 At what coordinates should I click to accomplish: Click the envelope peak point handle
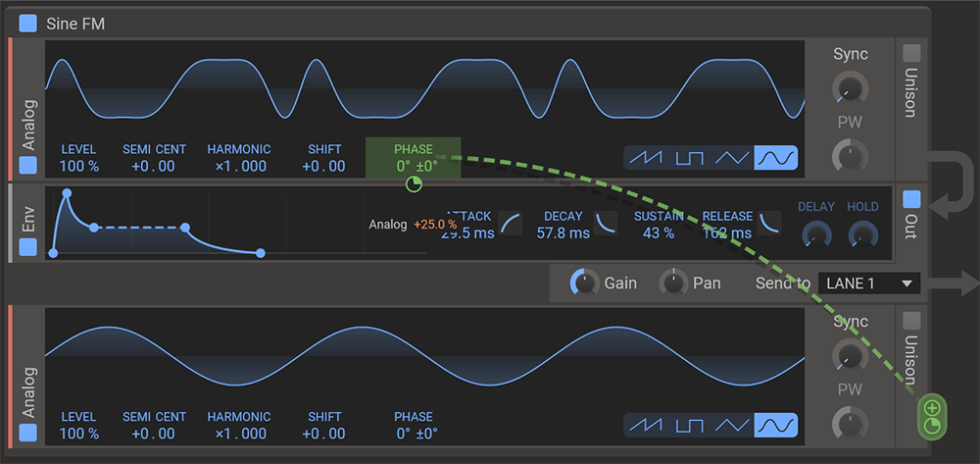pyautogui.click(x=67, y=193)
